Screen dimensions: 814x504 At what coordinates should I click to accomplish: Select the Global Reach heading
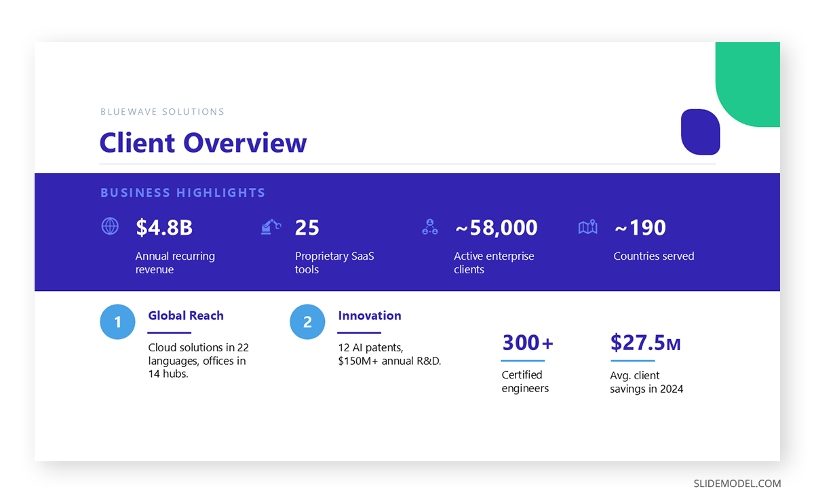pos(186,315)
